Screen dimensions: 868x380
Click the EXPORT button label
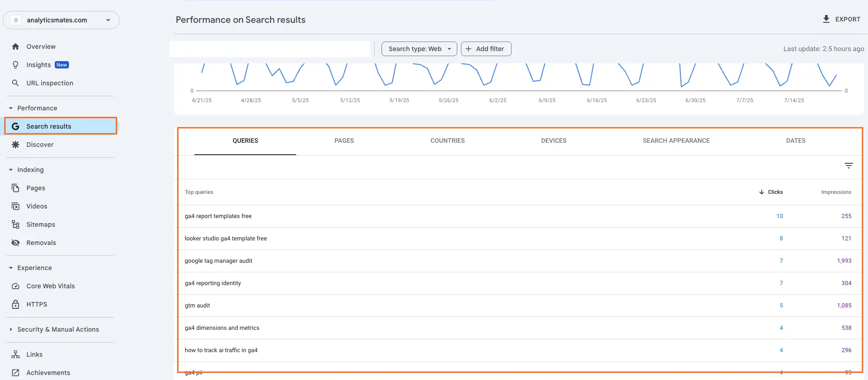pyautogui.click(x=847, y=19)
